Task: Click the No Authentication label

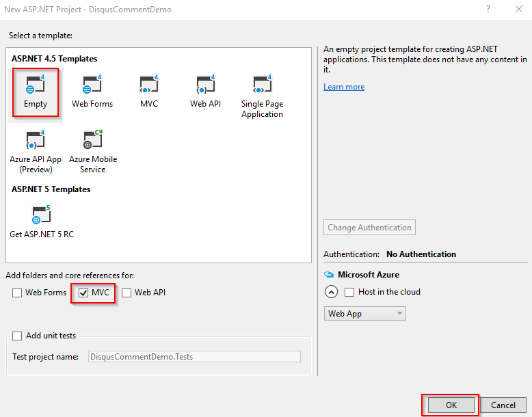Action: (421, 254)
